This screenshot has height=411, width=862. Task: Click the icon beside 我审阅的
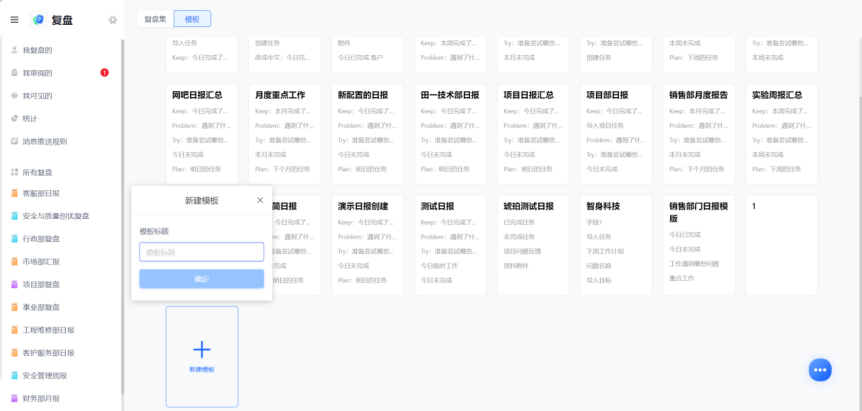pos(14,73)
